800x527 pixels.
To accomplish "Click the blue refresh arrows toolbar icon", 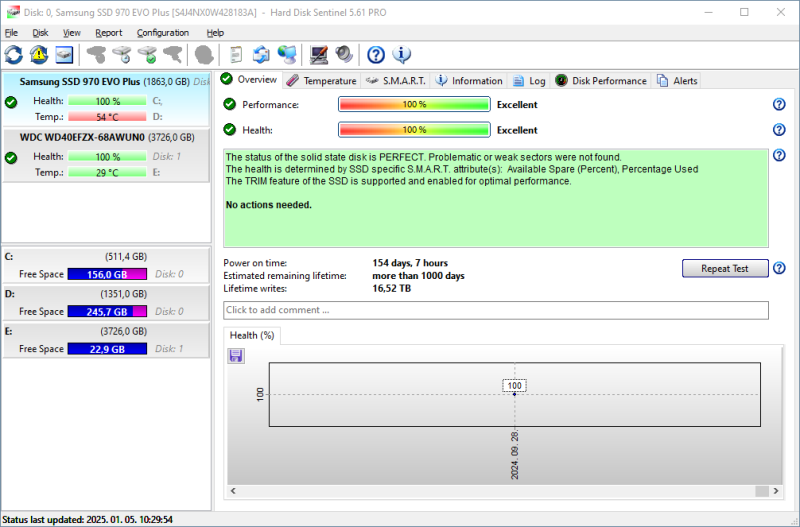I will [x=14, y=55].
